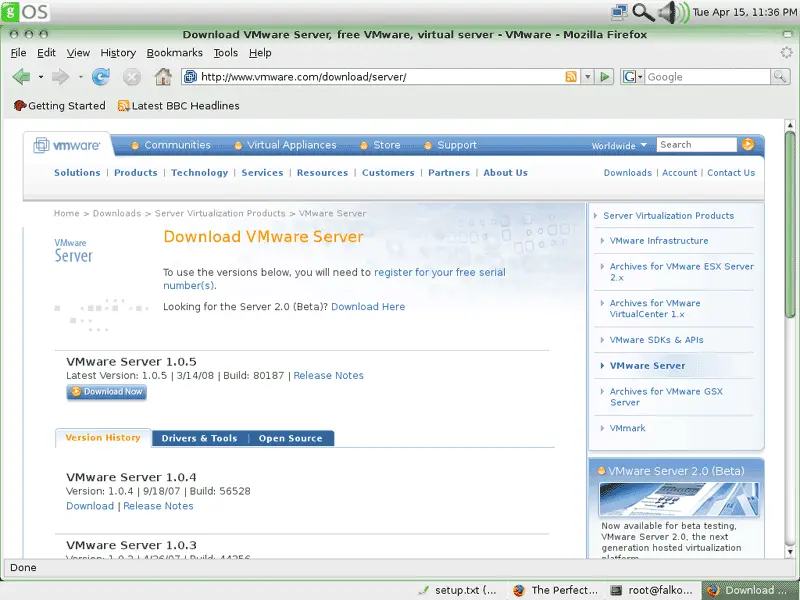Open the register for free serial numbers link

tap(334, 279)
